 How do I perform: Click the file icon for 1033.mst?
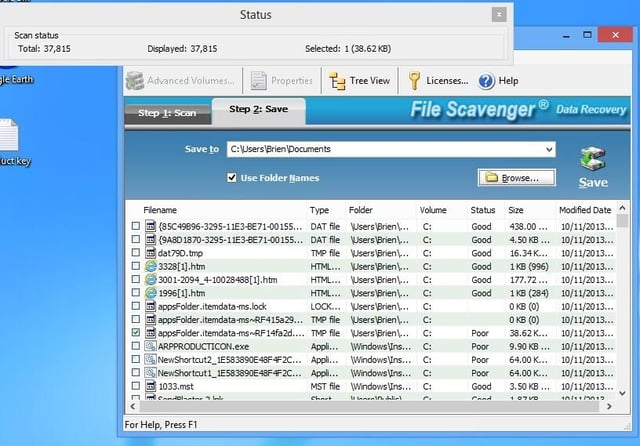[x=151, y=386]
